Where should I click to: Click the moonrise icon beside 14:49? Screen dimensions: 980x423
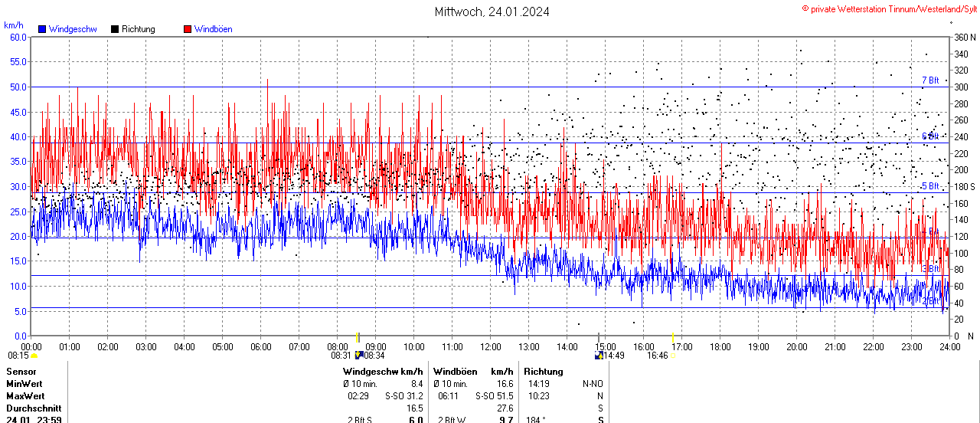(599, 356)
